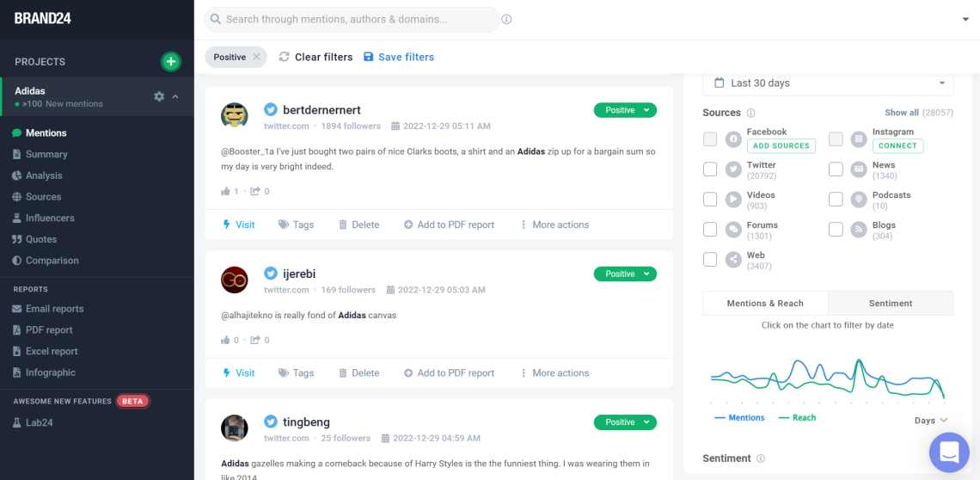Visit the bertdernernert mention
This screenshot has height=480, width=980.
239,225
